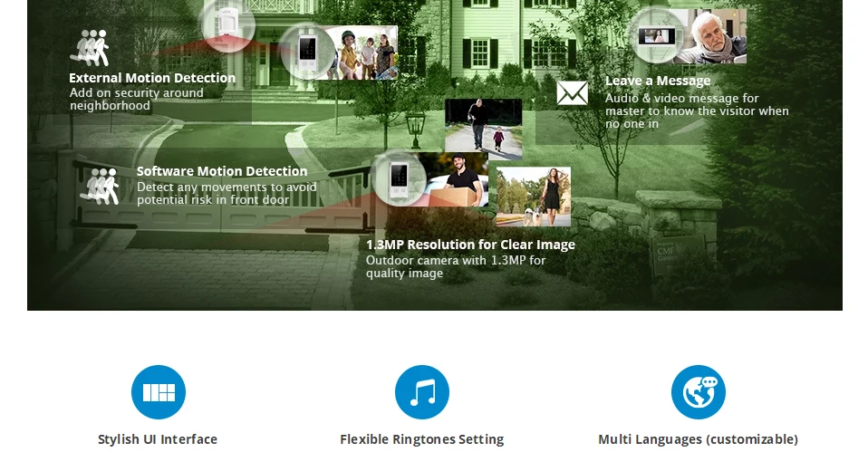Open the elderly man photo thumbnail
868x452 pixels.
(712, 36)
